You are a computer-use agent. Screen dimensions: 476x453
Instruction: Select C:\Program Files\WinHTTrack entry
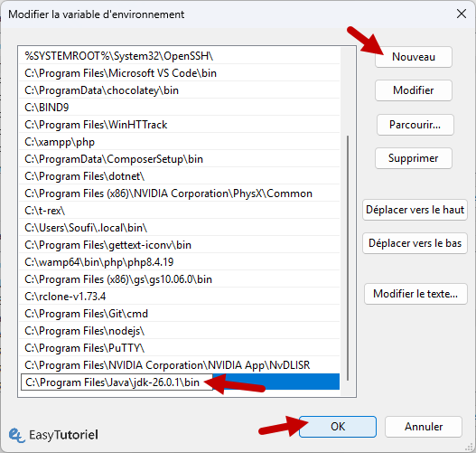pos(180,125)
